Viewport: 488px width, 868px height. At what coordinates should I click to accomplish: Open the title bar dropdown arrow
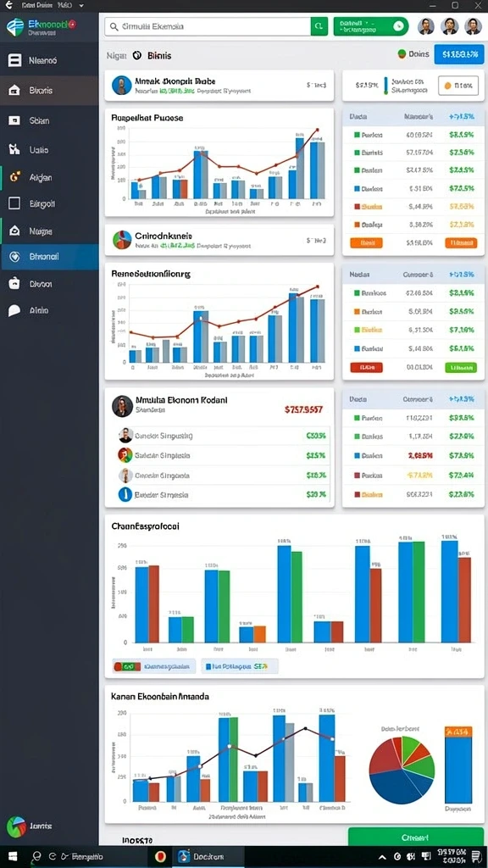81,5
